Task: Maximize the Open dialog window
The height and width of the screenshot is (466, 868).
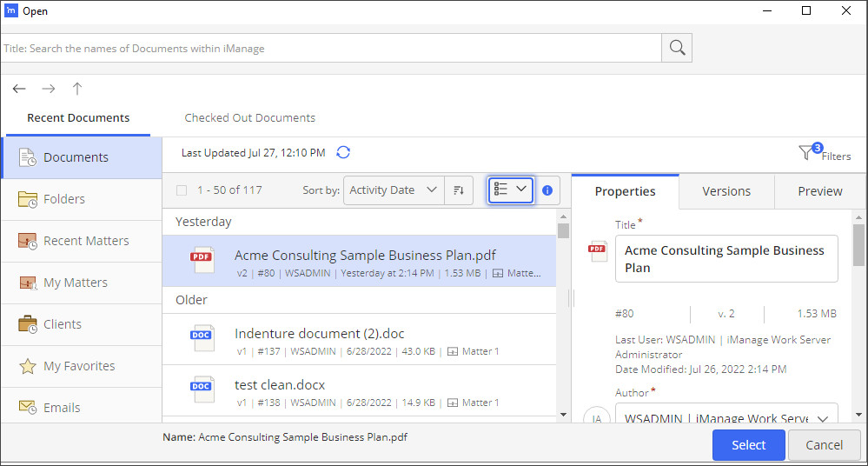Action: click(806, 10)
